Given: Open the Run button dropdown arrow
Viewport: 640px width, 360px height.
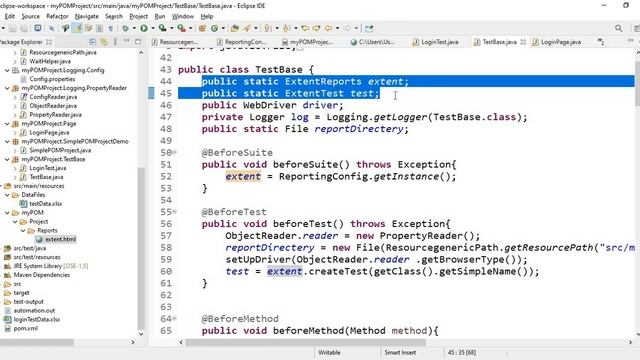Looking at the screenshot, I should [153, 28].
